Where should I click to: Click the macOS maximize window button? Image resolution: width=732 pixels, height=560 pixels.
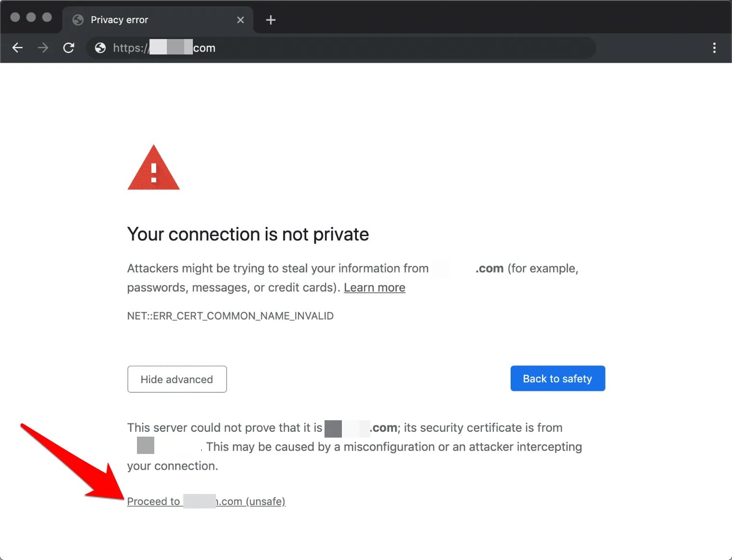click(47, 17)
